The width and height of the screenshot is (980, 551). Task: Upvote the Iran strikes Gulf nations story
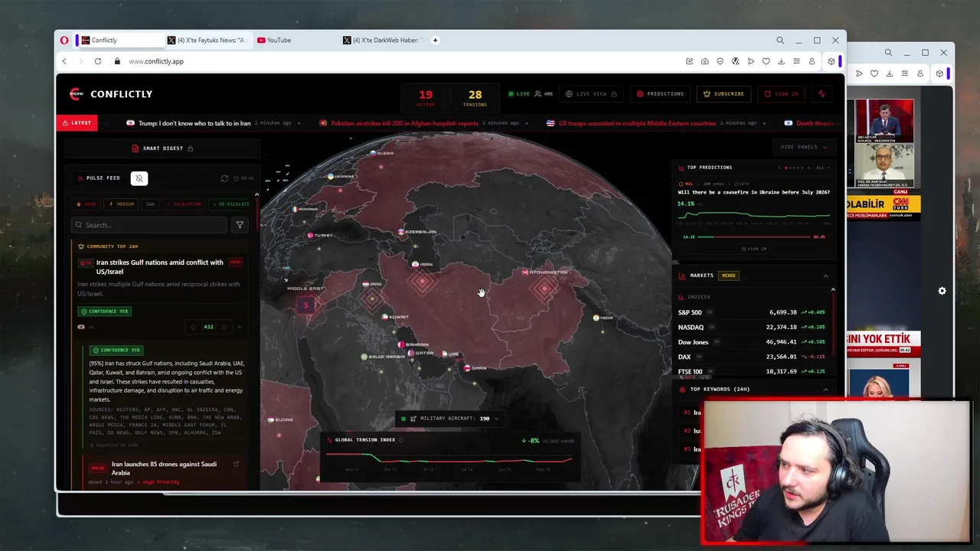(x=193, y=327)
